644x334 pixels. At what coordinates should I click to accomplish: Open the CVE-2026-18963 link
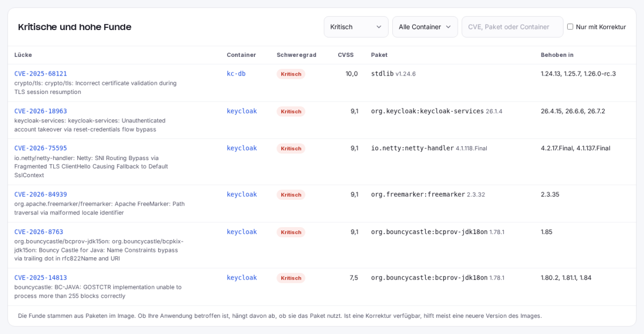[x=41, y=111]
